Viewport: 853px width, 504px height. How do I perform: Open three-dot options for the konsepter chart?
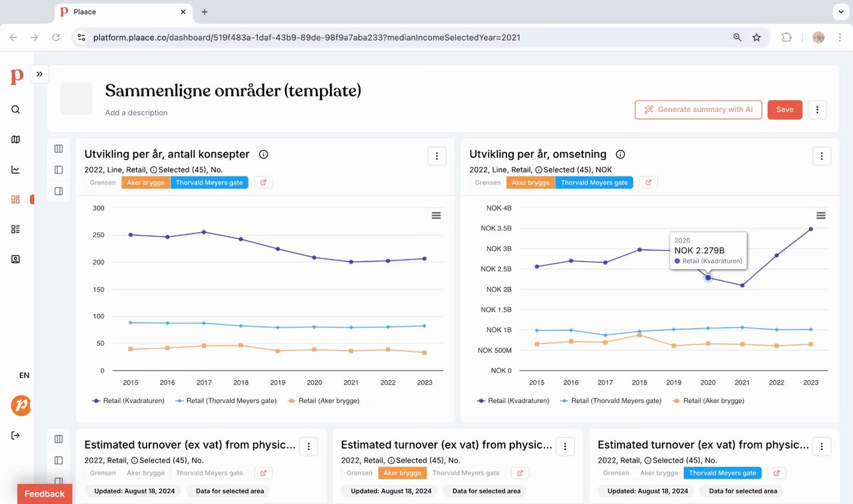click(x=437, y=156)
